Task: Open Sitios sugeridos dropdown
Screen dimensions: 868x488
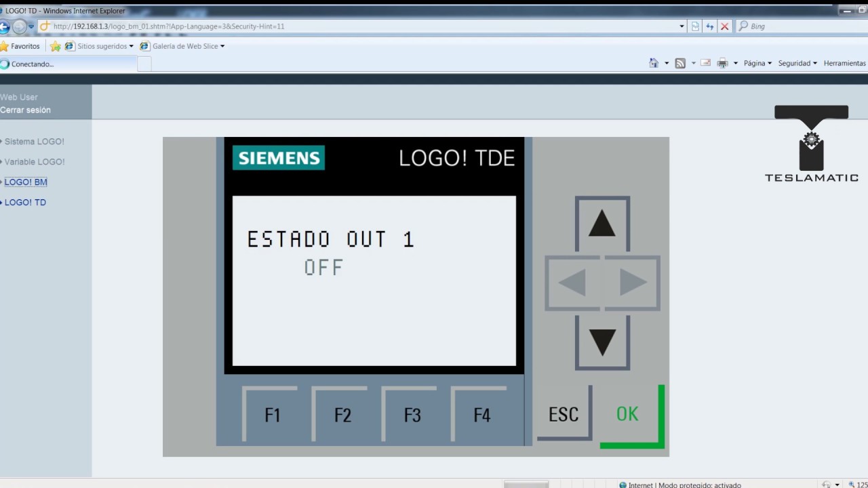Action: (99, 46)
